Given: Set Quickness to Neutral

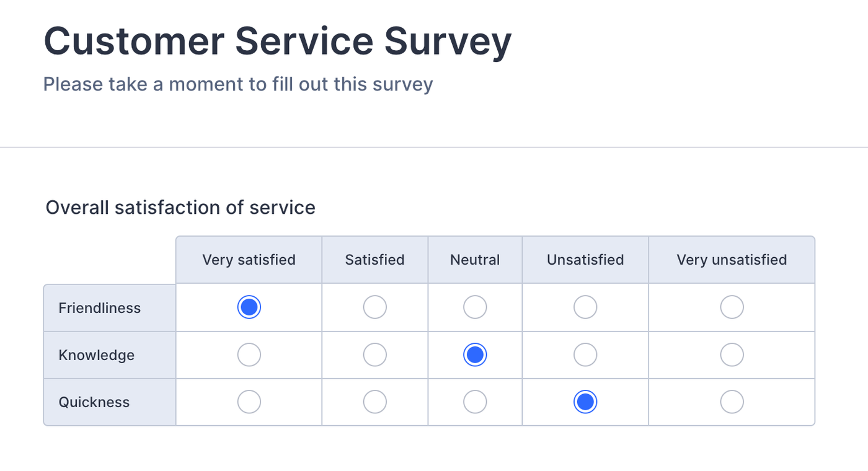Looking at the screenshot, I should [475, 402].
